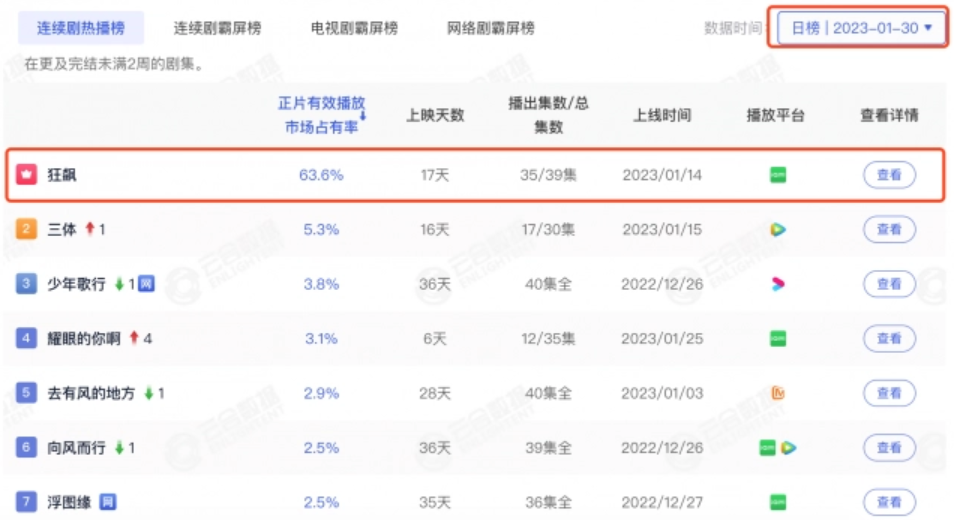Click the 查看详情 column header

point(889,115)
